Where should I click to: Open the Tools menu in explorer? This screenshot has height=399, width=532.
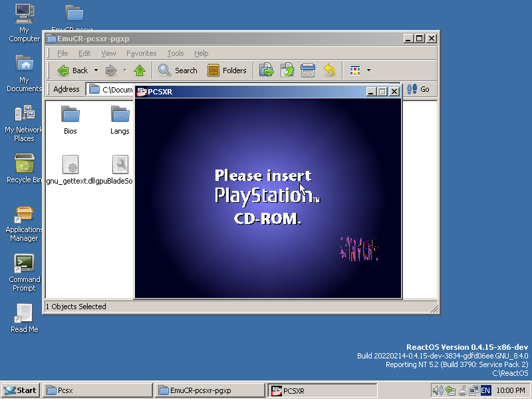(176, 53)
